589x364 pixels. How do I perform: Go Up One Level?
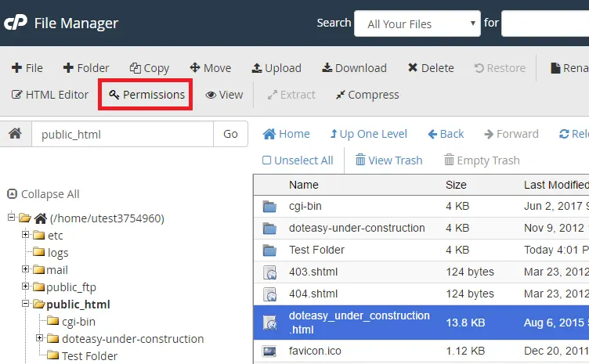[x=368, y=134]
